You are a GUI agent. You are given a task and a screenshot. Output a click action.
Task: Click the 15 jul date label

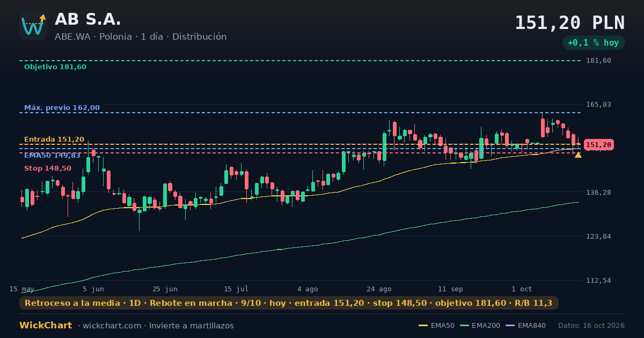(236, 289)
